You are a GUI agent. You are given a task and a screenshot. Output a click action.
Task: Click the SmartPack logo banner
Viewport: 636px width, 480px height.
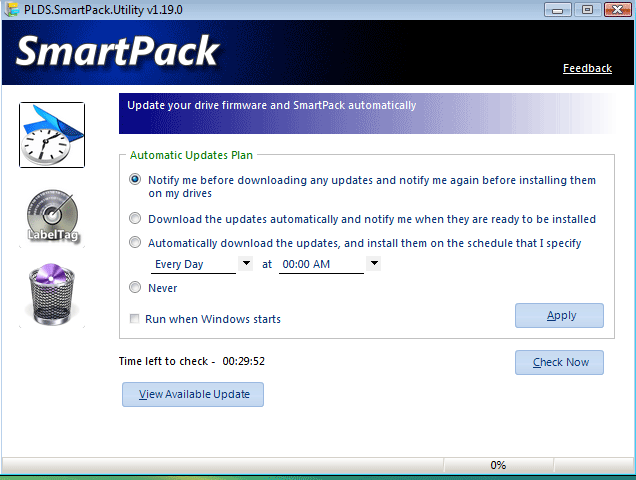click(x=118, y=51)
